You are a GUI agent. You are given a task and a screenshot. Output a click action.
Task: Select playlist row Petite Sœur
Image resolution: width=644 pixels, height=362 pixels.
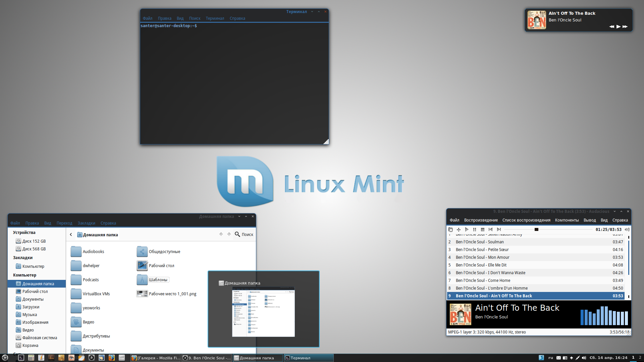[536, 250]
